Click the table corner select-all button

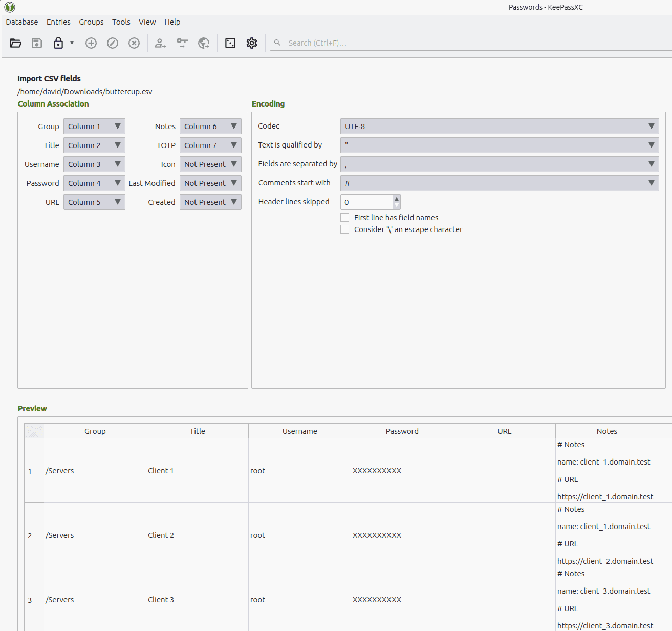(34, 431)
